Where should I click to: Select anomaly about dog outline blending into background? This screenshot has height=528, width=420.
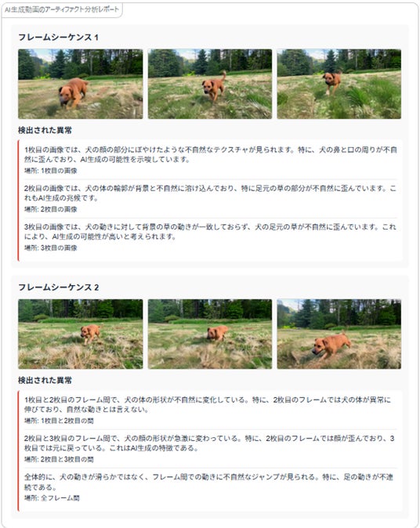(211, 198)
